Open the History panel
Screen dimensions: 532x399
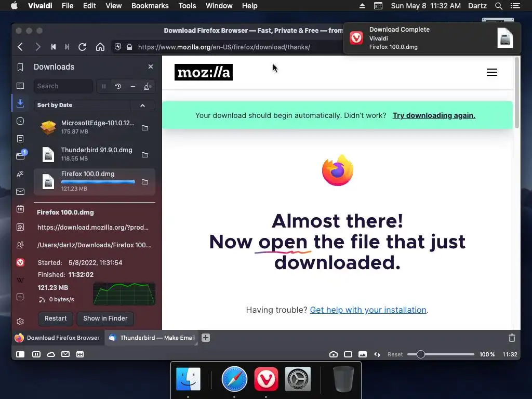tap(20, 121)
